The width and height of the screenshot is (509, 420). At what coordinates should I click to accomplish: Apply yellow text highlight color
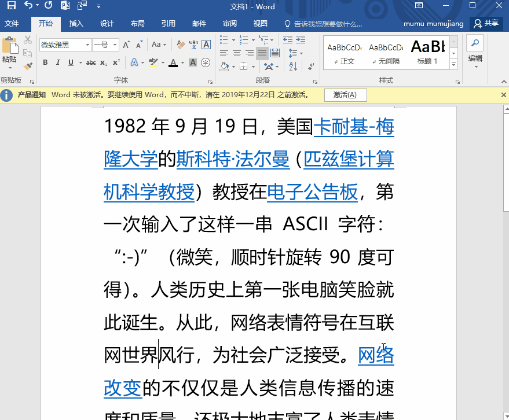[x=153, y=62]
